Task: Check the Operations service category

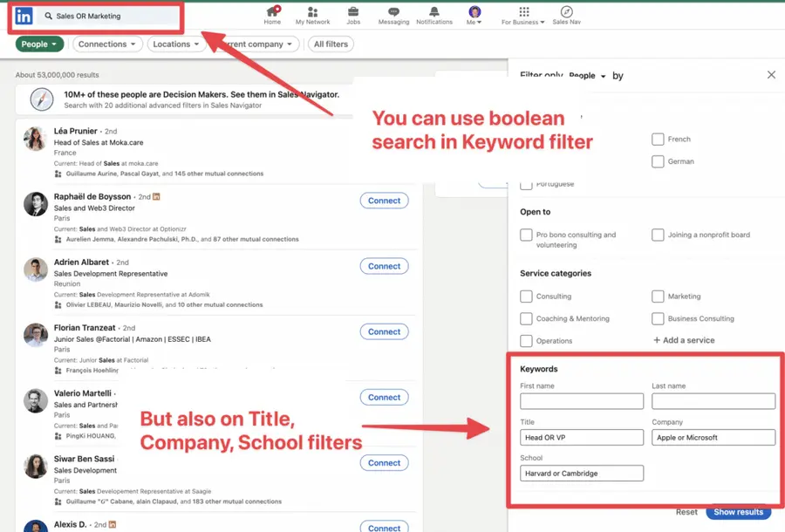Action: point(526,341)
